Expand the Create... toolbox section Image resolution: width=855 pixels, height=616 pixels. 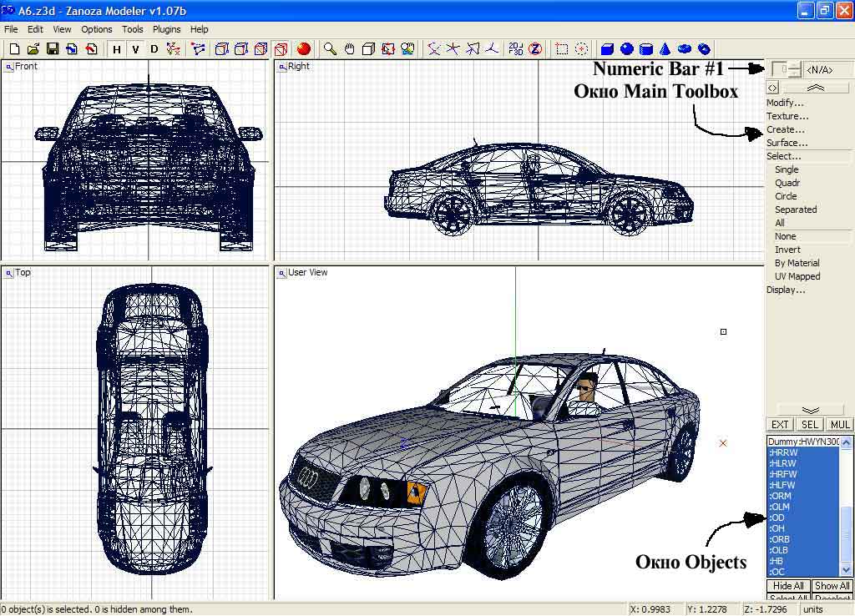pos(785,129)
